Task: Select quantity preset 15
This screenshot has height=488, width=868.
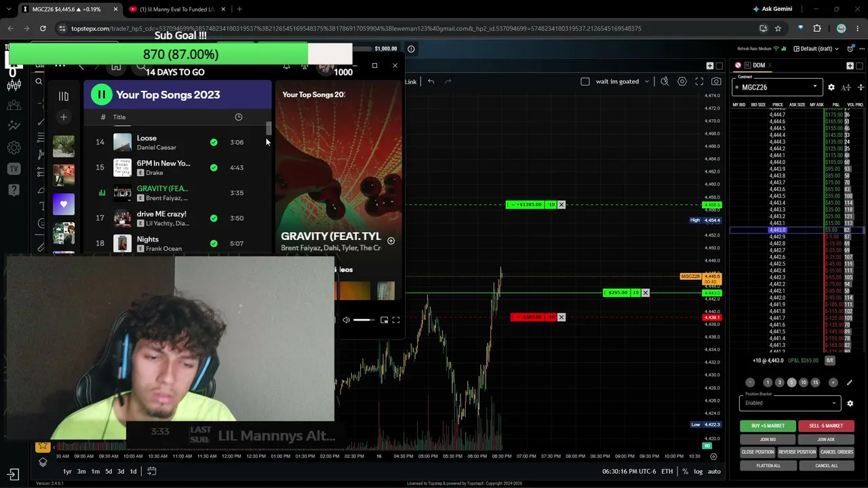Action: coord(815,382)
